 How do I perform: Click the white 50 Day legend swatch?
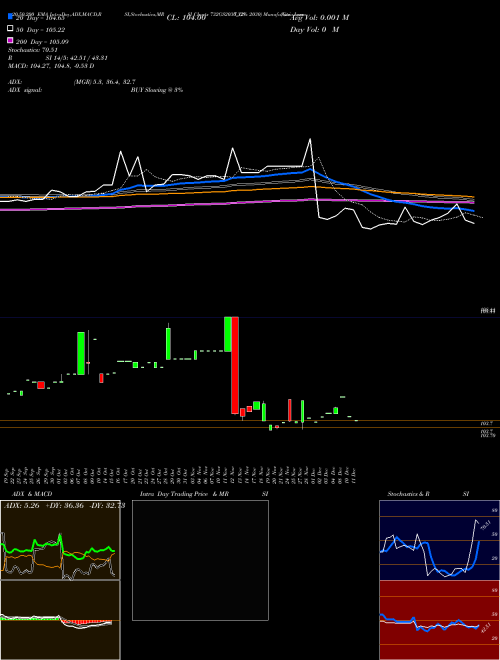pyautogui.click(x=10, y=29)
